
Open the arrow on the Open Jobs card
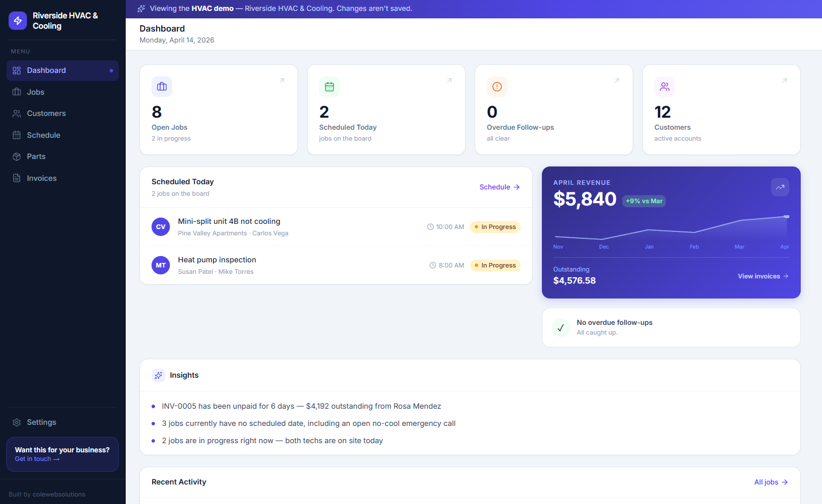coord(282,80)
